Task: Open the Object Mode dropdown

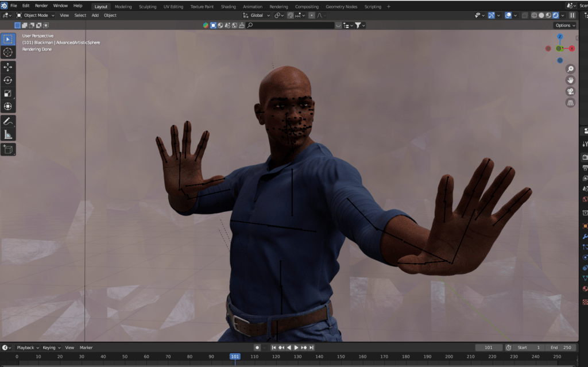Action: click(36, 16)
